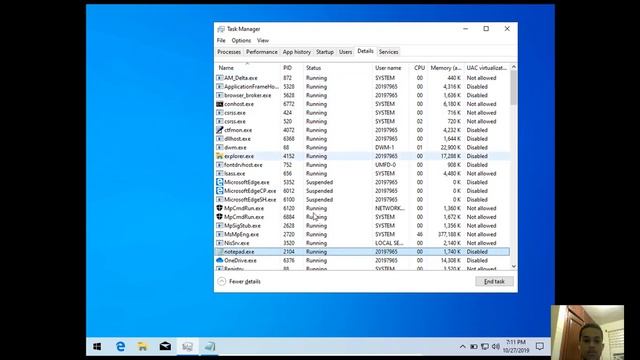Click the explorer.exe folder icon

click(x=220, y=156)
